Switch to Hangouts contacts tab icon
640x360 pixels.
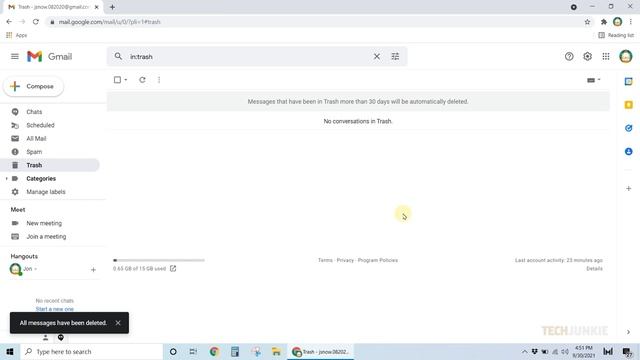(x=45, y=338)
